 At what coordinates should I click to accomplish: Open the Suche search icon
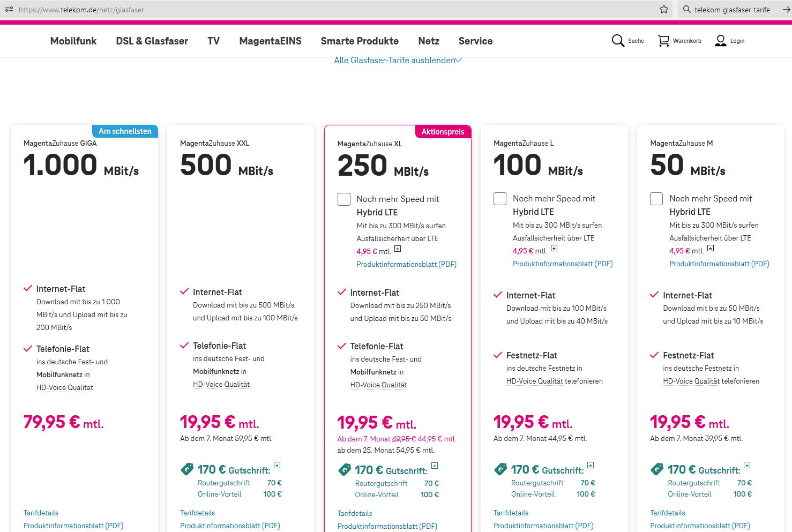point(618,41)
